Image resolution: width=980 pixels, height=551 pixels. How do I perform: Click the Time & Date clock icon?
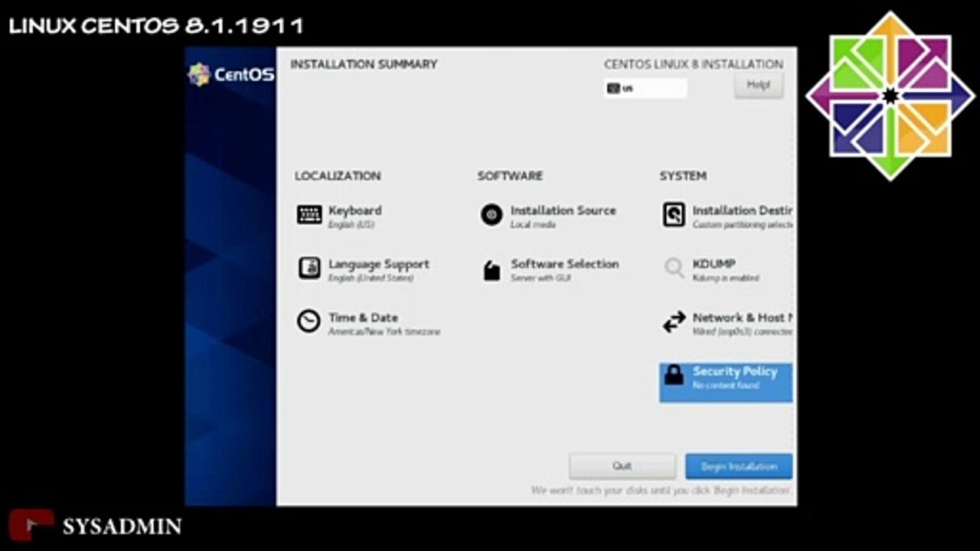[x=309, y=321]
